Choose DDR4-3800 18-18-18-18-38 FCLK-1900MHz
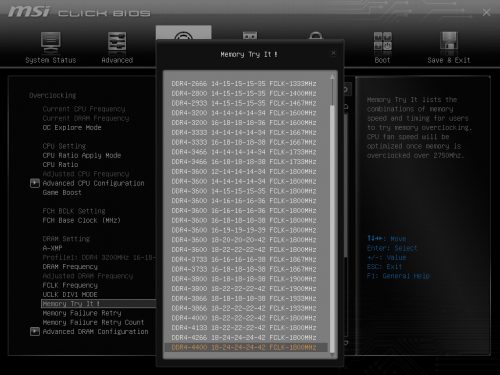 (244, 279)
